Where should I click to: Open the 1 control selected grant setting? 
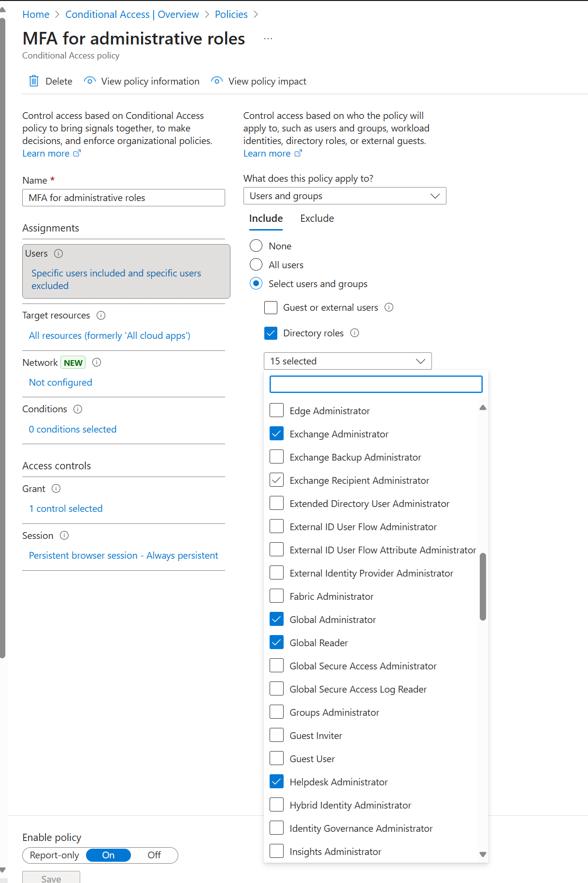coord(66,508)
